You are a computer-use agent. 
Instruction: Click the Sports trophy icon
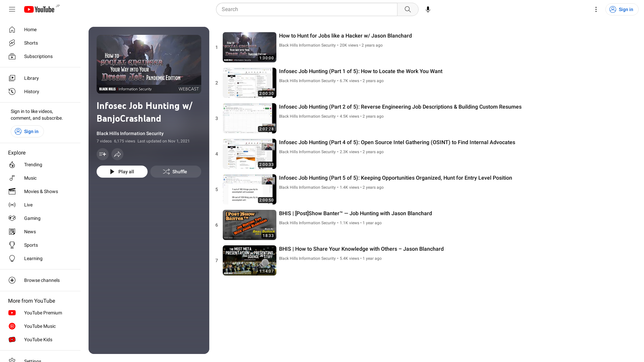(12, 245)
